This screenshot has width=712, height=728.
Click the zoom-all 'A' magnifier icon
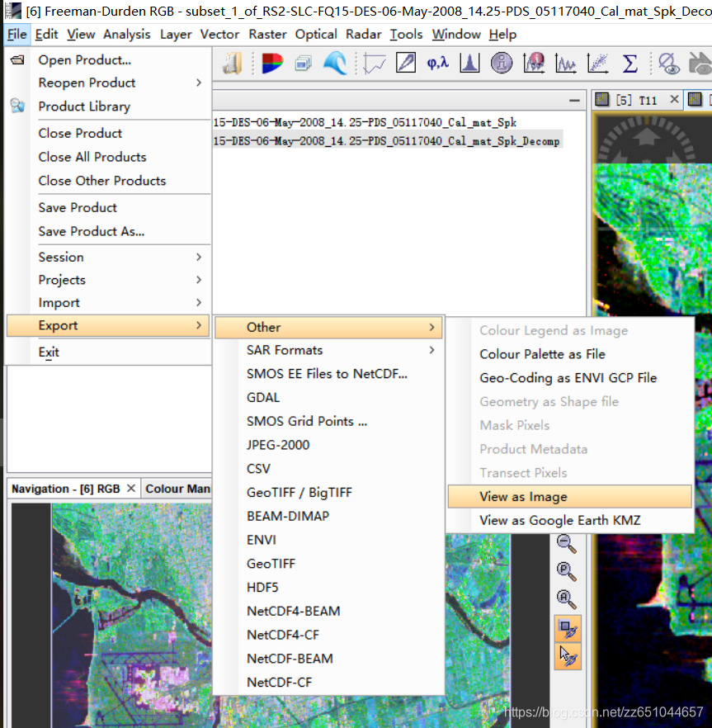coord(567,599)
